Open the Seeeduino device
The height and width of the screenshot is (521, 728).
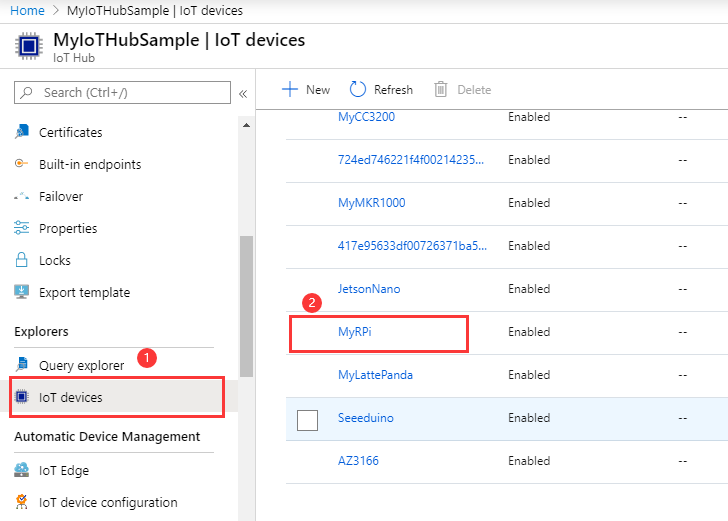[366, 418]
